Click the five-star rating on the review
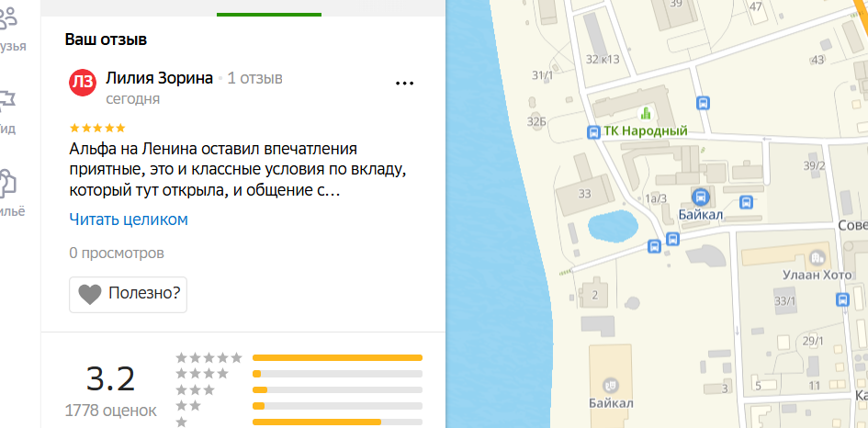The height and width of the screenshot is (428, 868). tap(97, 129)
